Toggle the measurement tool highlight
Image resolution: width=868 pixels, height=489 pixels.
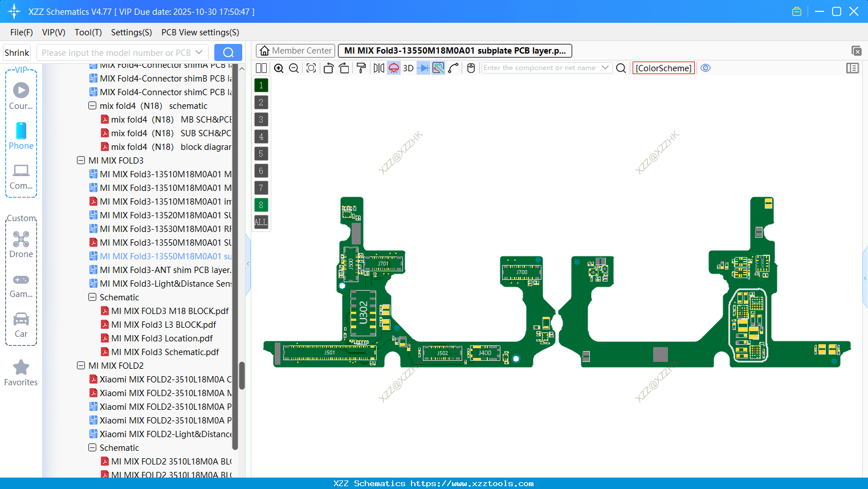438,68
